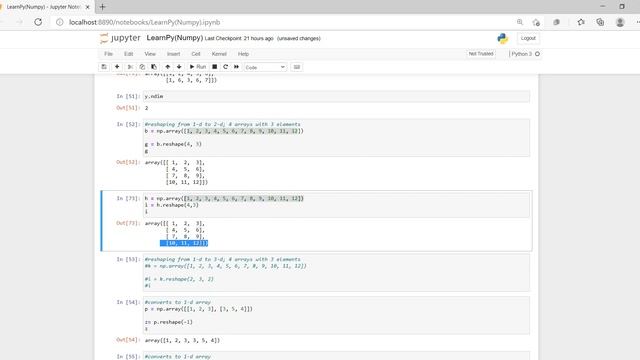Save the notebook with the floppy icon
Viewport: 640px width, 360px height.
pos(104,67)
